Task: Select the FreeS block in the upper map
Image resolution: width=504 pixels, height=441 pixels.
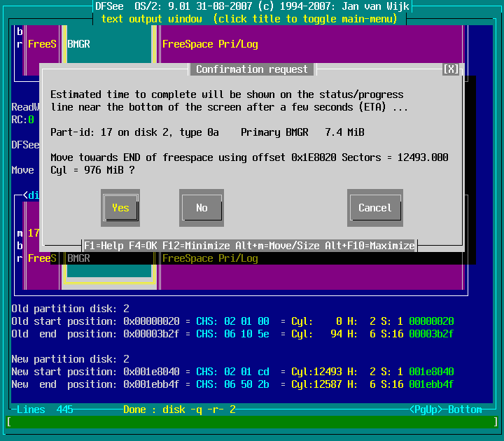Action: tap(42, 44)
